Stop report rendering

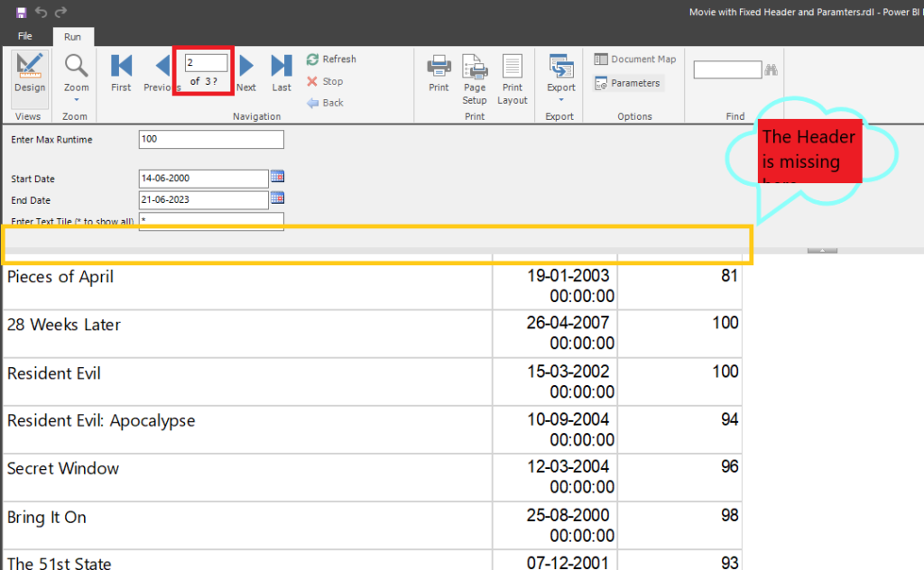[325, 81]
